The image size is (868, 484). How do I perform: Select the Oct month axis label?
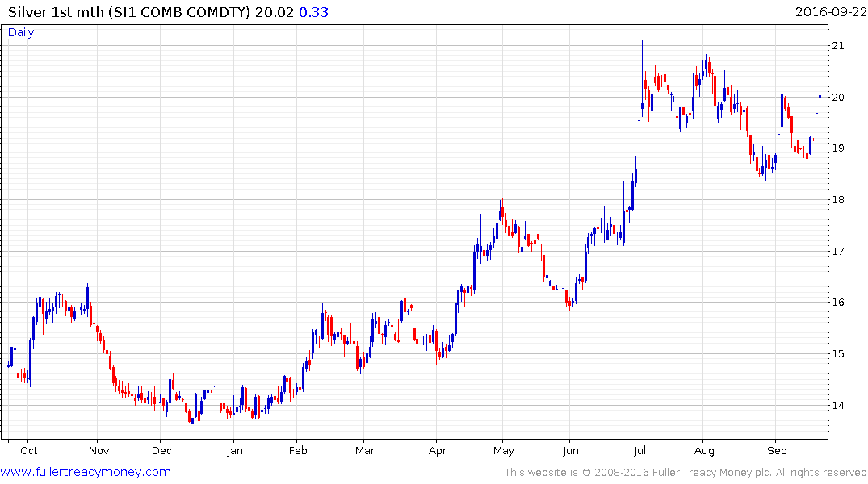coord(29,451)
